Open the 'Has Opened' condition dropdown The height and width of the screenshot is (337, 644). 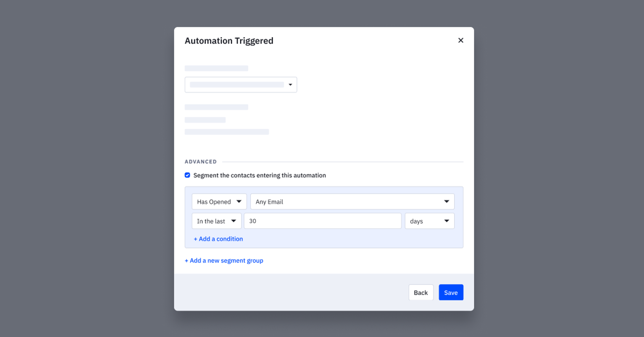pos(219,202)
